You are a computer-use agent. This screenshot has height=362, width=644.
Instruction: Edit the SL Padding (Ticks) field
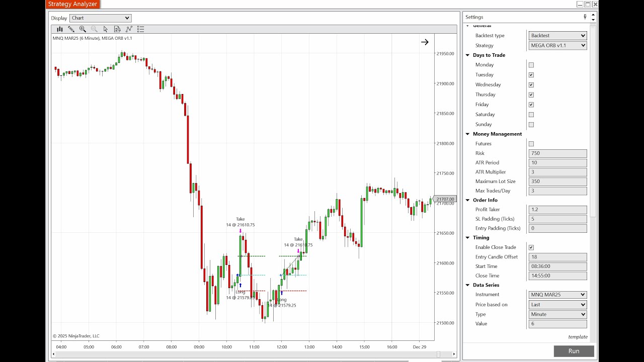[x=558, y=219]
